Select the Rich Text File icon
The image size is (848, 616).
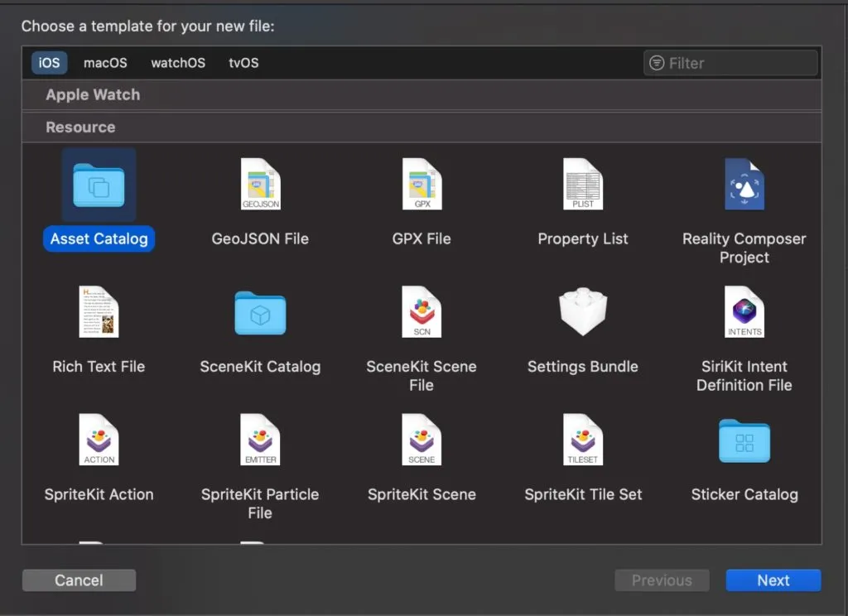[x=99, y=312]
